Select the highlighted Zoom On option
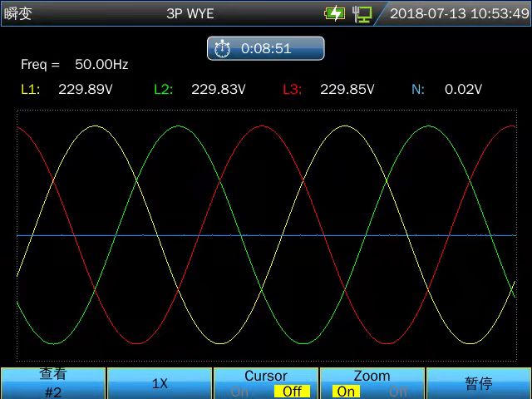Image resolution: width=532 pixels, height=399 pixels. (346, 392)
